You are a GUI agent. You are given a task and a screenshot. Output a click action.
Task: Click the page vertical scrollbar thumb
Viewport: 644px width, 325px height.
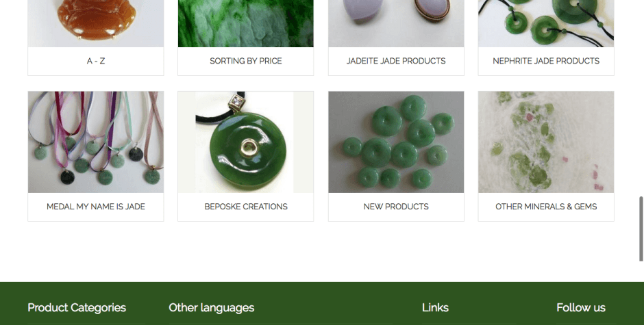[641, 229]
